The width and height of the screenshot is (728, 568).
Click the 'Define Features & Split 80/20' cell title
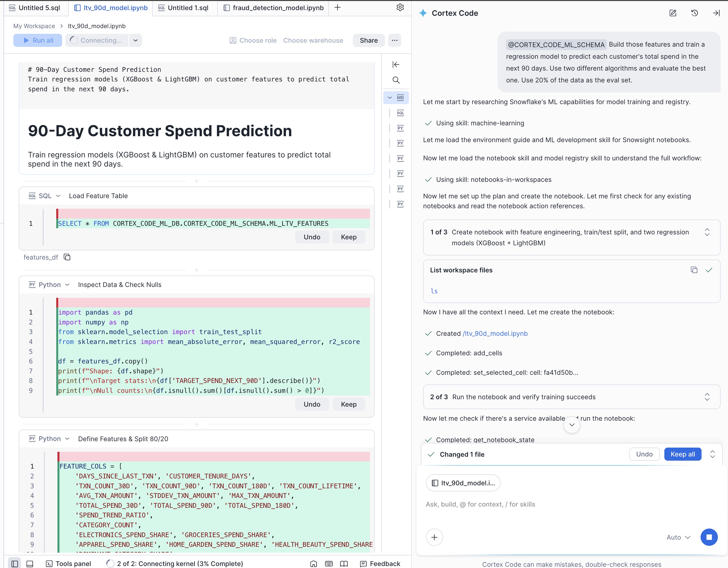point(123,439)
